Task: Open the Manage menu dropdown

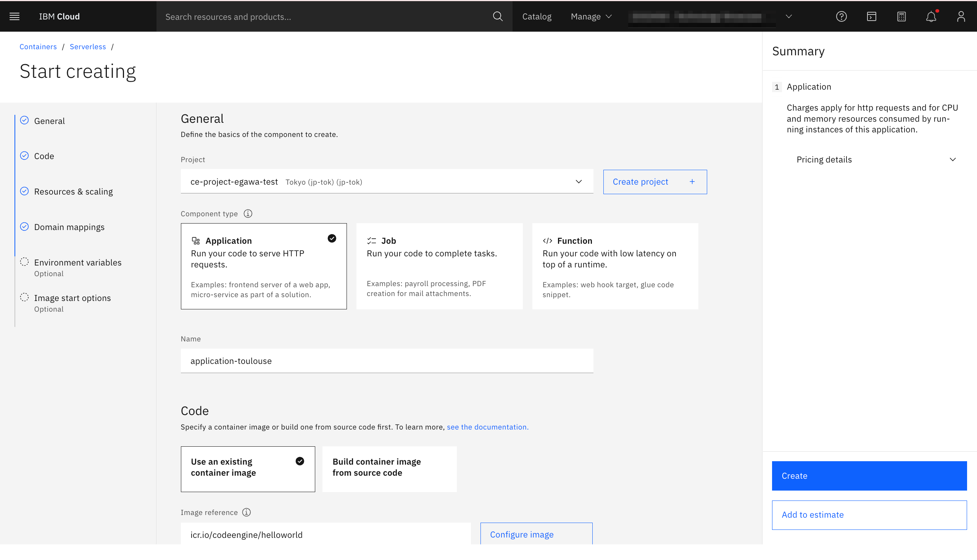Action: tap(591, 16)
